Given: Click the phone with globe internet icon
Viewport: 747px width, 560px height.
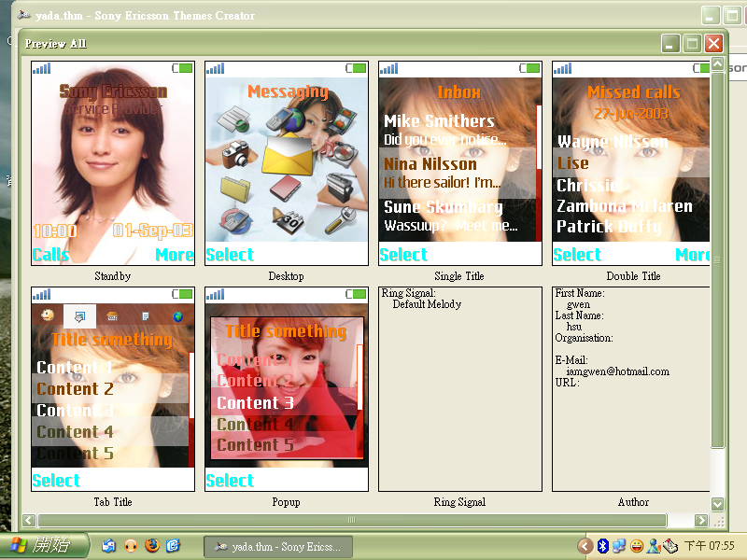Looking at the screenshot, I should [x=287, y=119].
